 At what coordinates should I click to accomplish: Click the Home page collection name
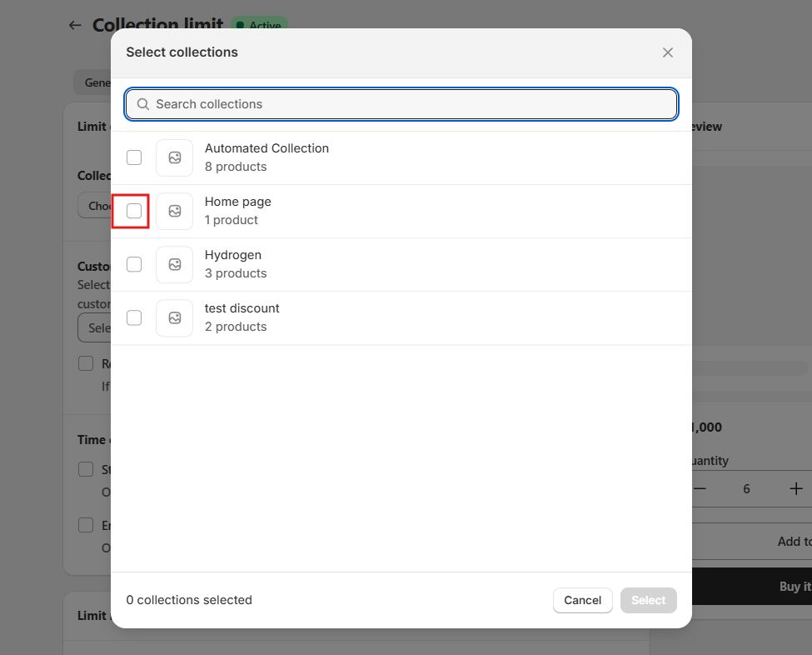point(238,202)
